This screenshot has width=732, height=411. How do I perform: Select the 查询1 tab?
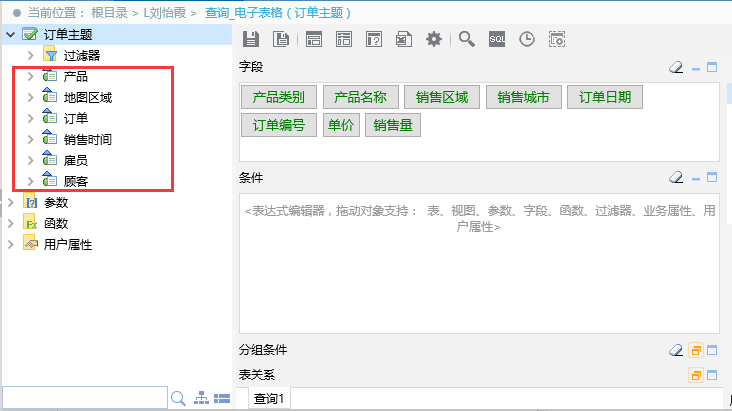coord(269,398)
